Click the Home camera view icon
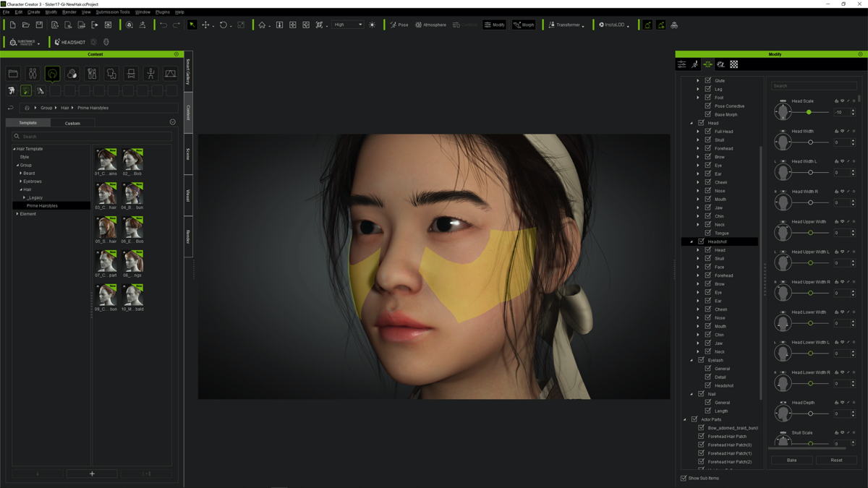 262,25
